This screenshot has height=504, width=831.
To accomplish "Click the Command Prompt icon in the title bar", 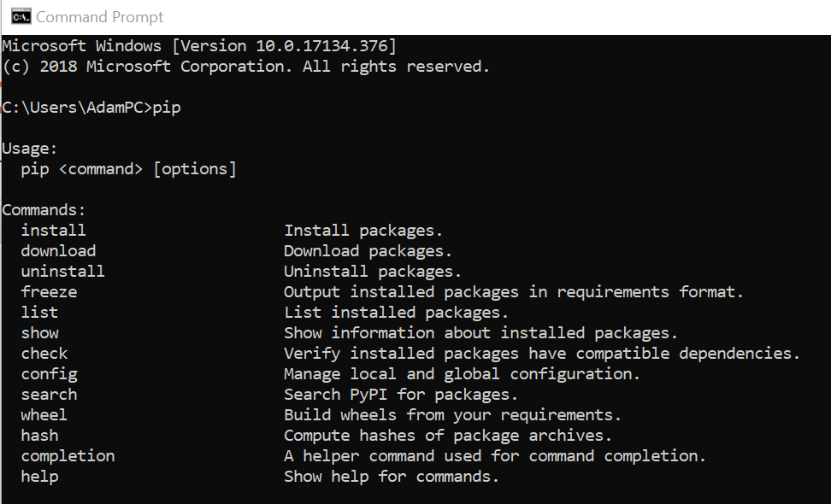I will [21, 15].
